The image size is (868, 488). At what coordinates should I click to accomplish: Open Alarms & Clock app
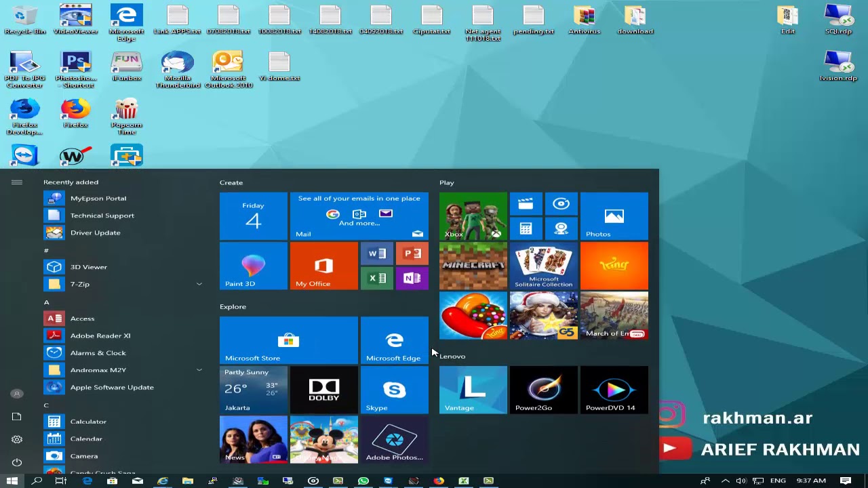[x=125, y=352]
